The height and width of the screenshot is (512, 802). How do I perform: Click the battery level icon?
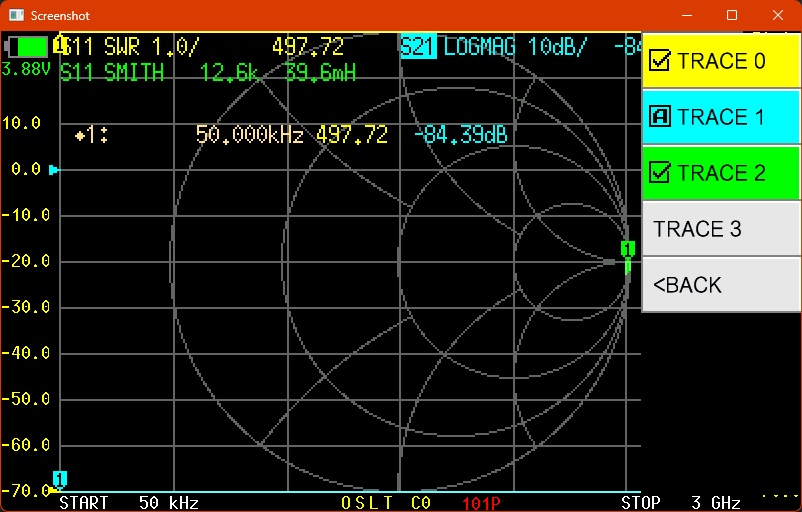pyautogui.click(x=26, y=47)
